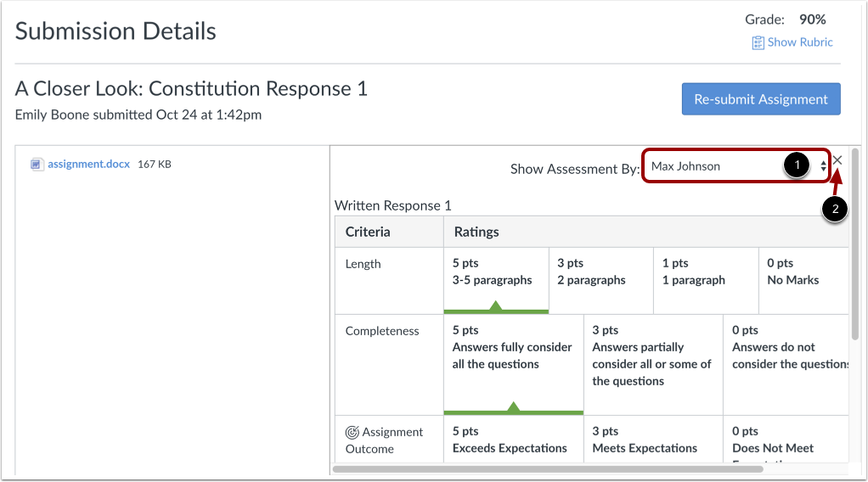Select the 5 pts 3-5 paragraphs rating
The image size is (868, 482).
pyautogui.click(x=496, y=281)
